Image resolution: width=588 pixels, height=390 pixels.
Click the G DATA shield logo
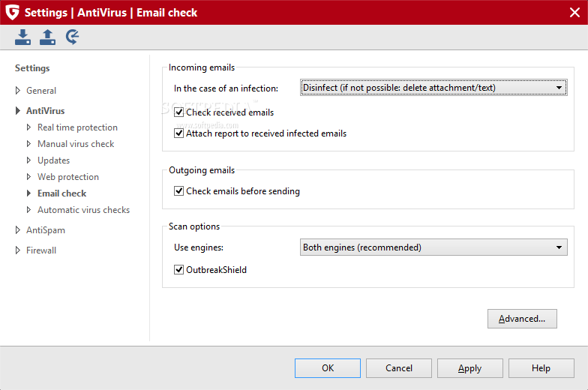coord(12,12)
